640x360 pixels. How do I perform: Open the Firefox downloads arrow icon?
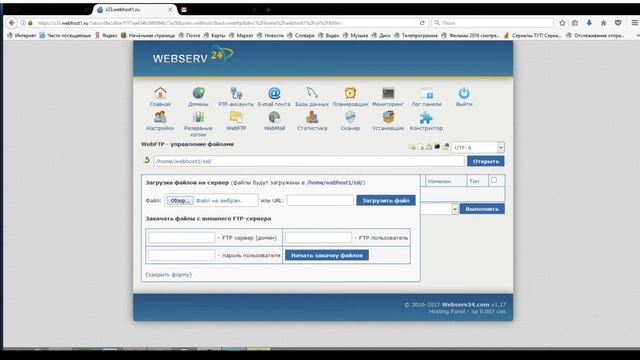click(589, 23)
